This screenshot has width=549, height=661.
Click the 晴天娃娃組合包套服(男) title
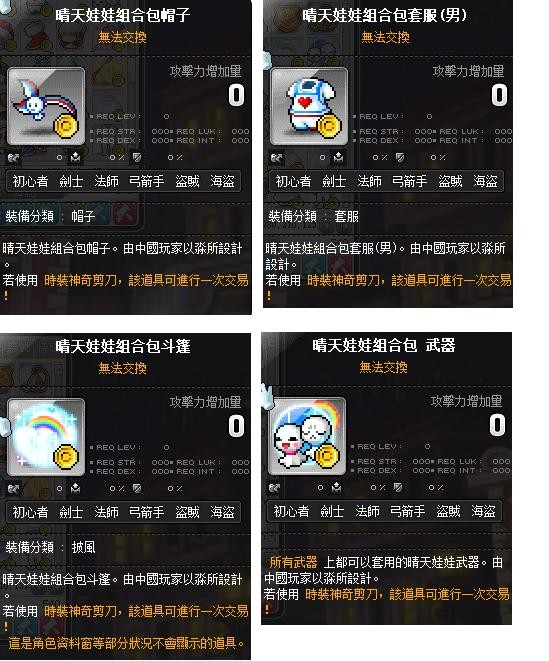385,16
